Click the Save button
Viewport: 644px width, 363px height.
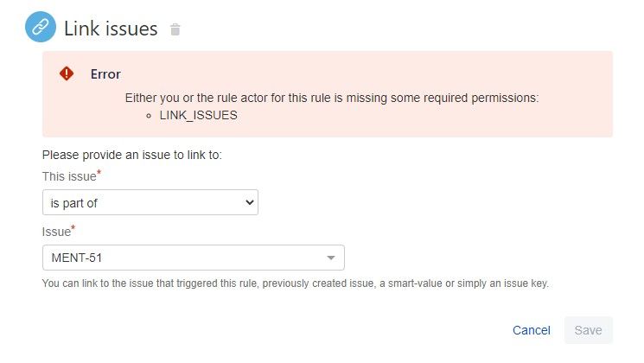(x=588, y=330)
